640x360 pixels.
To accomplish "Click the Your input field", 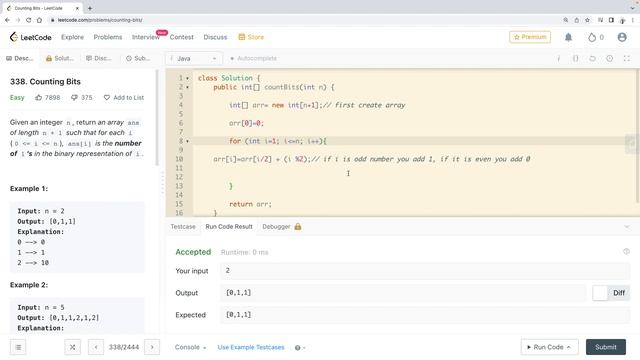I will point(424,271).
